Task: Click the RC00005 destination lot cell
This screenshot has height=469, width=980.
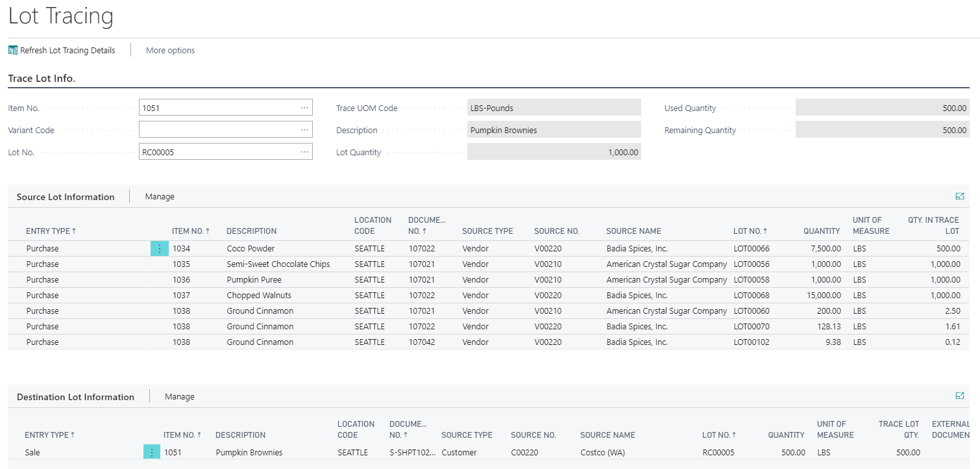Action: tap(718, 452)
